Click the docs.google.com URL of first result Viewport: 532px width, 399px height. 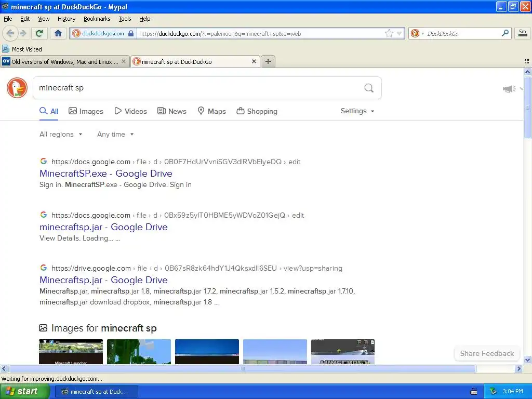click(90, 162)
